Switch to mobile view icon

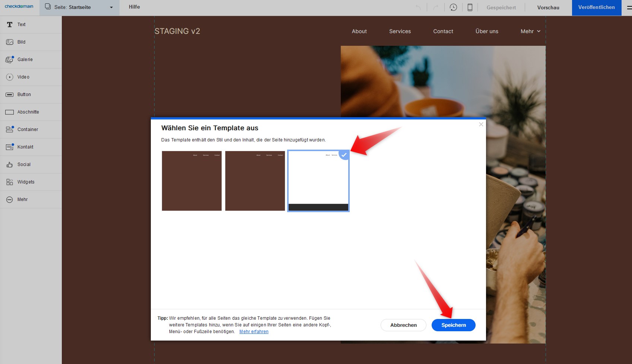[470, 7]
